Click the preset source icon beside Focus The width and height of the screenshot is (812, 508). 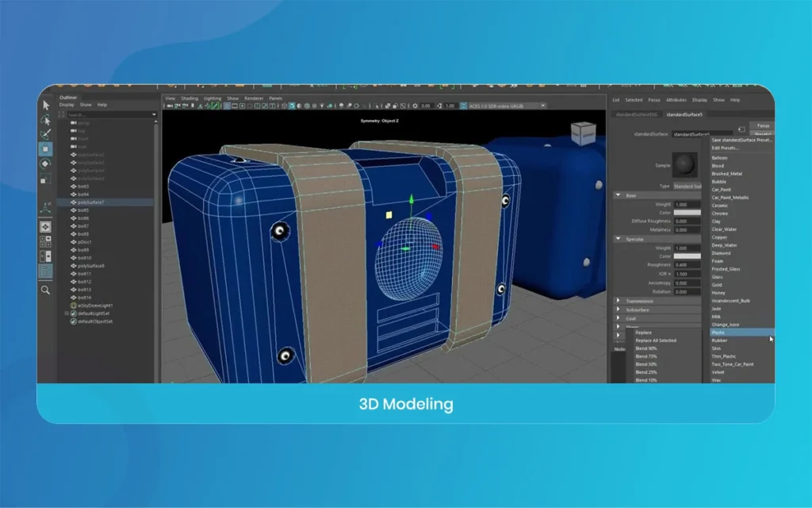741,129
